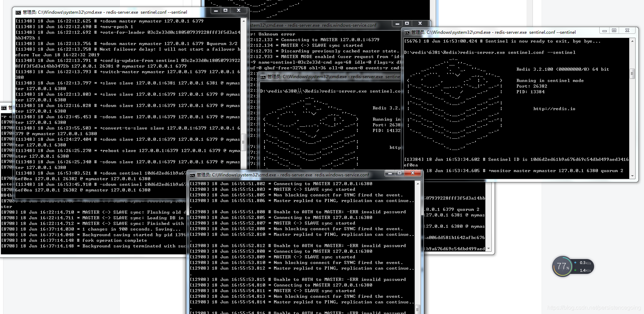644x314 pixels.
Task: Click the 1.4K/s download speed indicator
Action: pyautogui.click(x=583, y=270)
